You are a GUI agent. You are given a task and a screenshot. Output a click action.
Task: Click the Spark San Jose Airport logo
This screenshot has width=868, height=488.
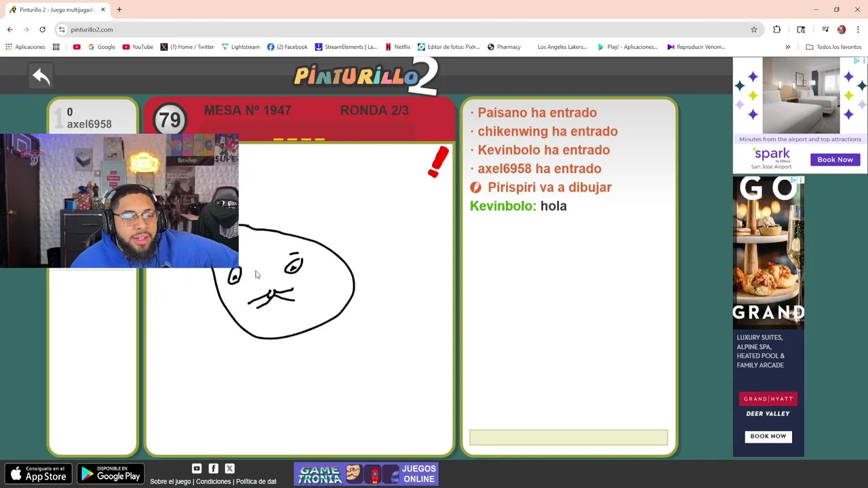(772, 159)
